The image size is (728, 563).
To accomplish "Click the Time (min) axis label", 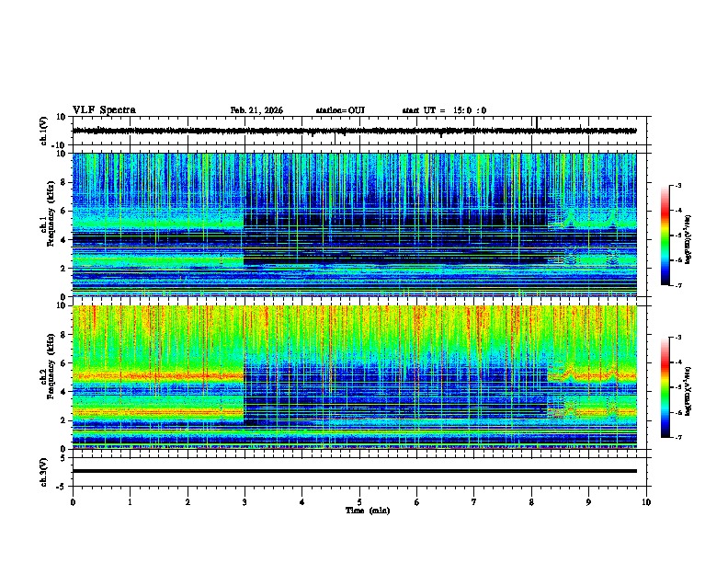I will coord(368,511).
